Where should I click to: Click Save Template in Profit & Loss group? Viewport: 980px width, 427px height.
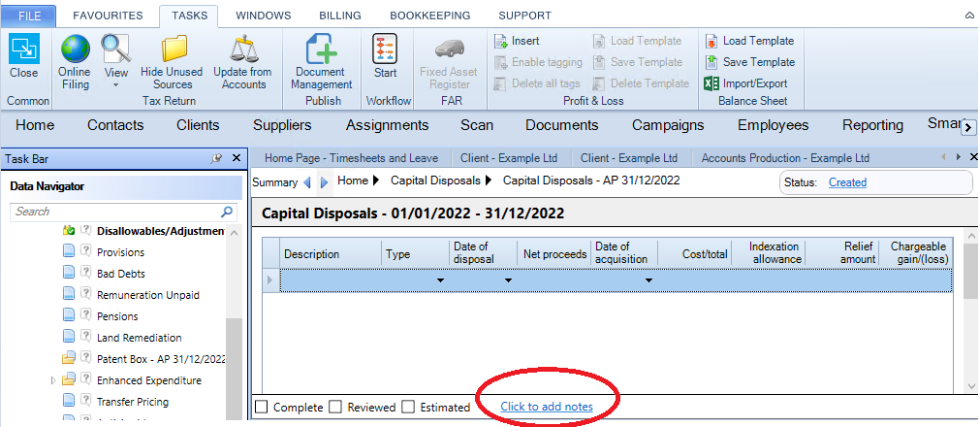pos(638,62)
